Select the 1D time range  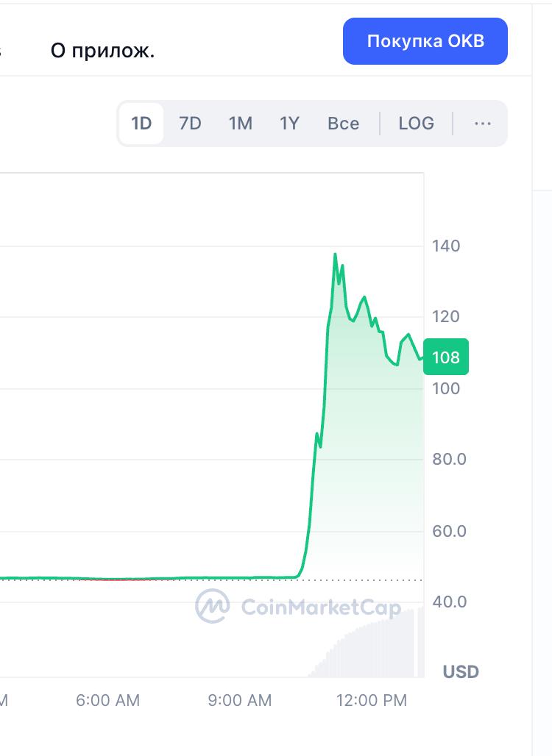coord(141,124)
